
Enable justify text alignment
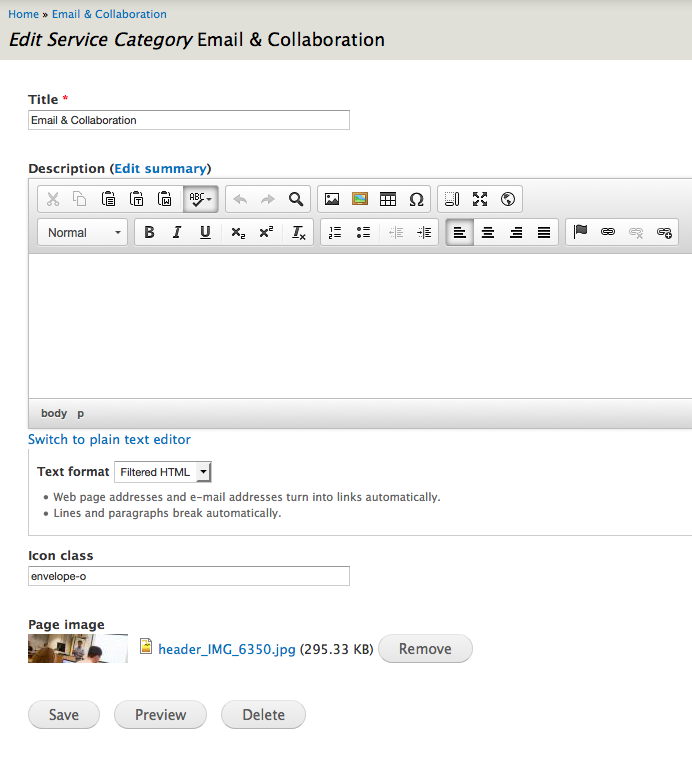click(x=544, y=232)
